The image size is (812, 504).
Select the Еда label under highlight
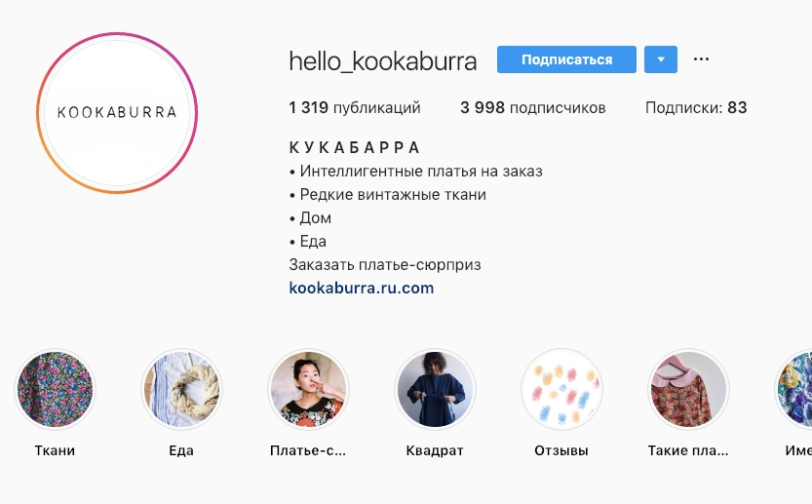[x=181, y=450]
